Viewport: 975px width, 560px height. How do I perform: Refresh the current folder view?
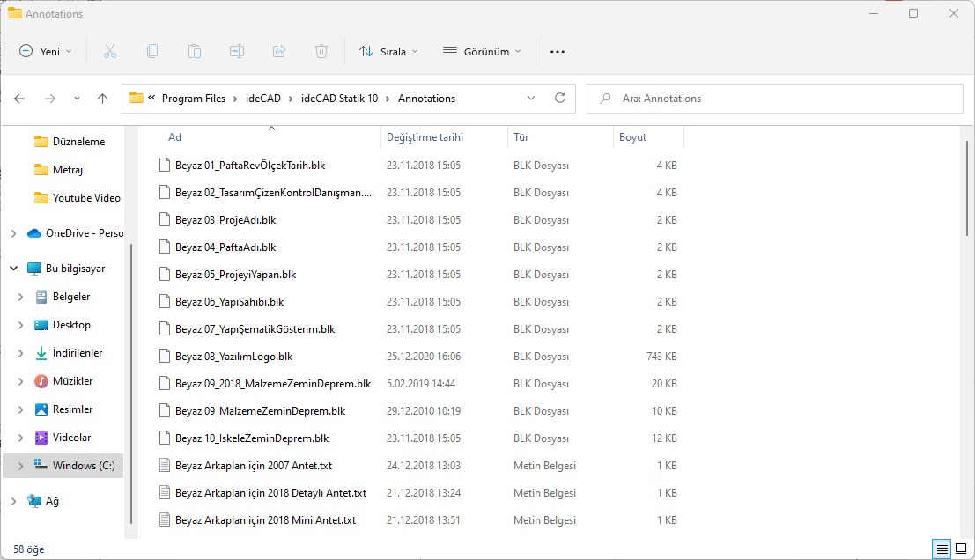(x=559, y=99)
